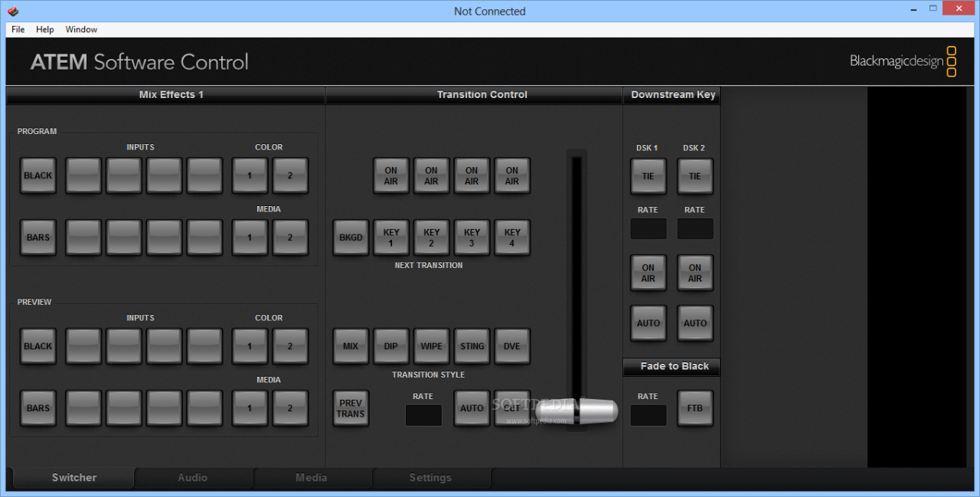Toggle TIE for DSK 1
This screenshot has width=980, height=497.
click(648, 176)
